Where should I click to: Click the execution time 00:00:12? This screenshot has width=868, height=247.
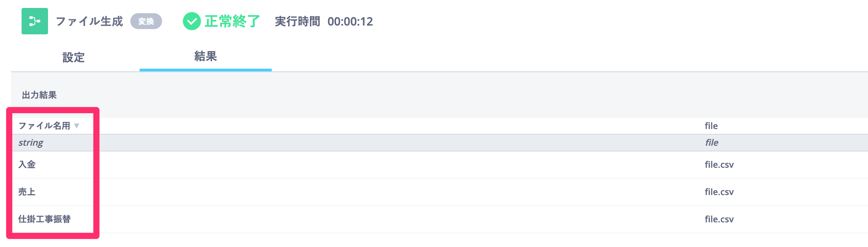tap(350, 22)
